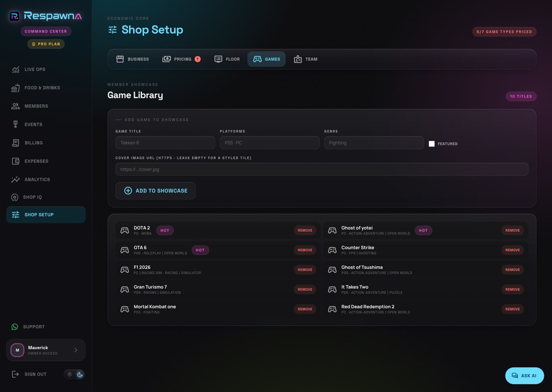Click the Pricing notification badge
This screenshot has width=552, height=392.
198,59
